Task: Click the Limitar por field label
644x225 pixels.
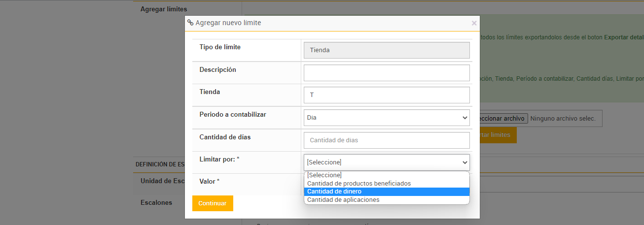Action: coord(219,159)
